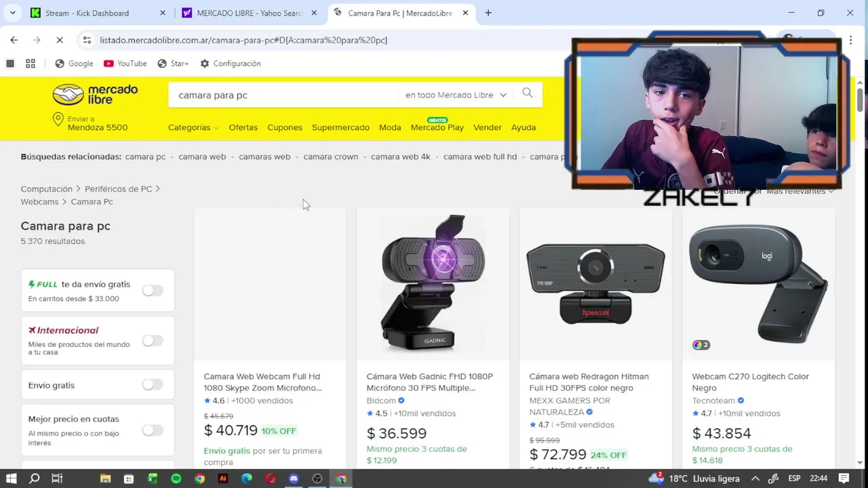Viewport: 868px width, 488px height.
Task: Click related search 'camara crown'
Action: click(x=330, y=157)
